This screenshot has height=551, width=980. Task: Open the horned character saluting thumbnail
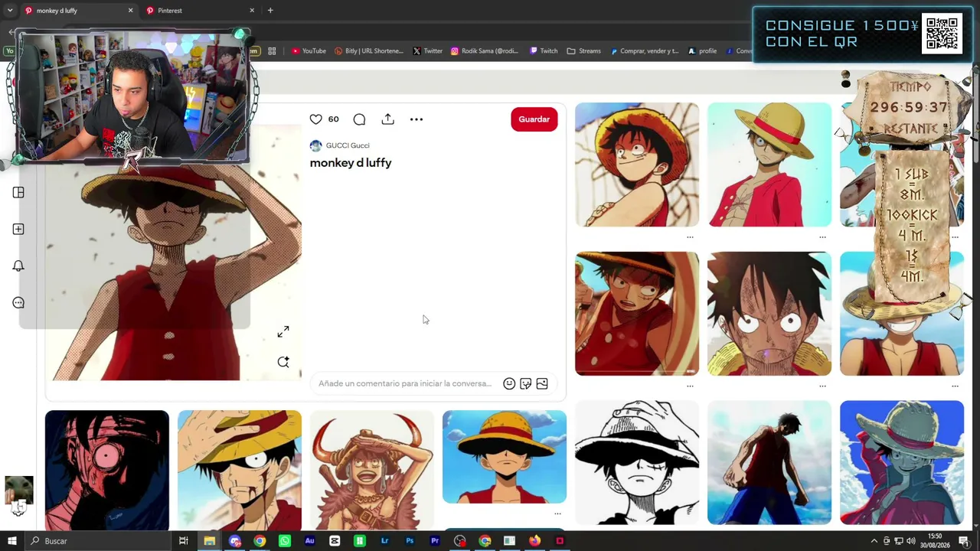click(x=372, y=470)
